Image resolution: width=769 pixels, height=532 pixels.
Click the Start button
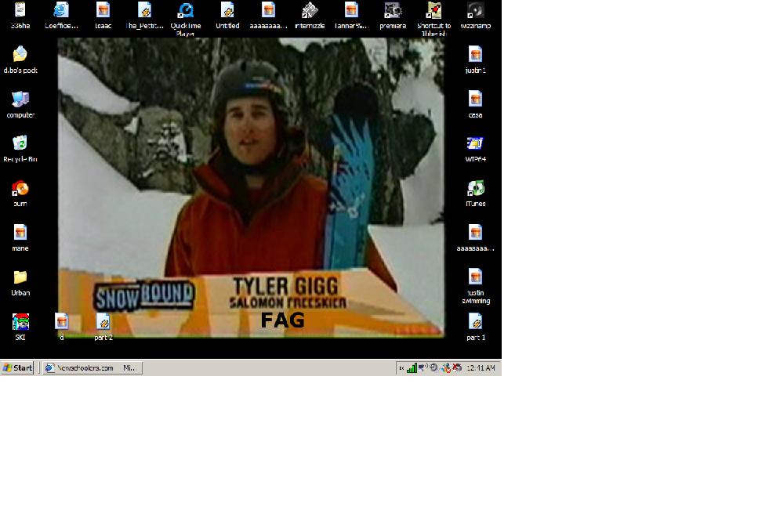tap(17, 367)
